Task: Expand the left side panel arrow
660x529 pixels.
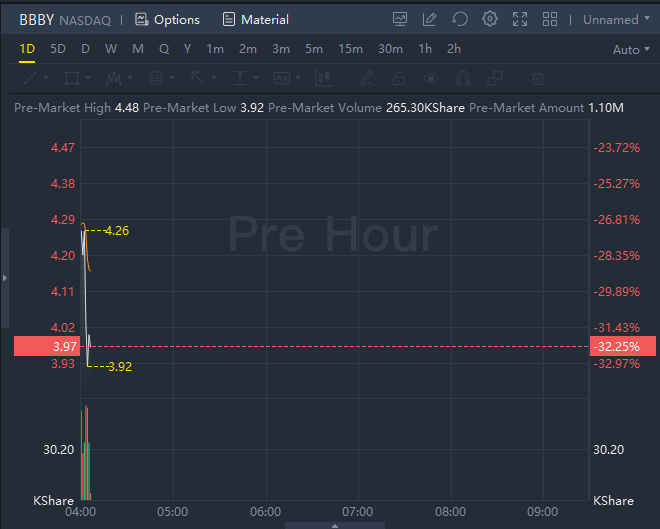Action: click(x=5, y=278)
